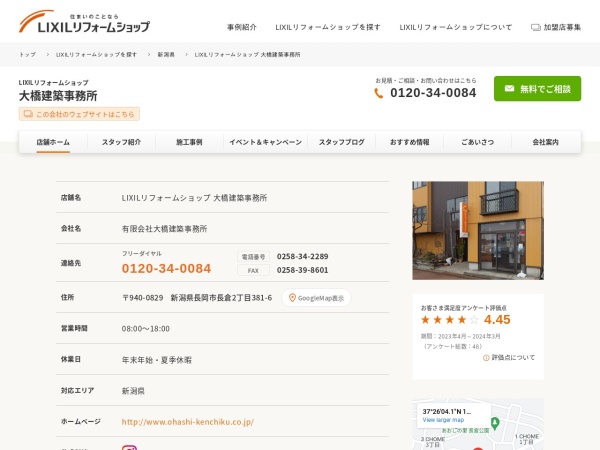Click the star rating row
This screenshot has width=600, height=450.
[x=450, y=320]
